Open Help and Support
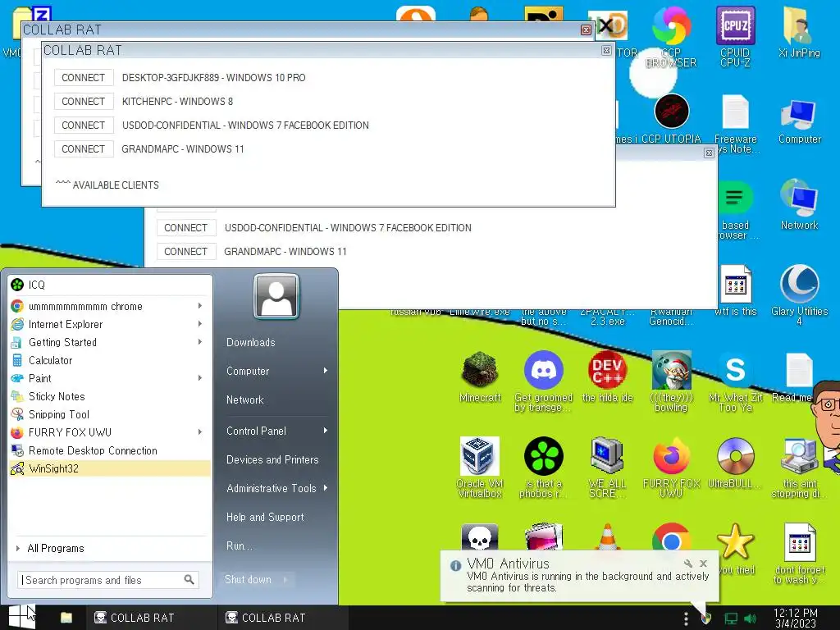Screen dimensions: 840x630 (265, 517)
